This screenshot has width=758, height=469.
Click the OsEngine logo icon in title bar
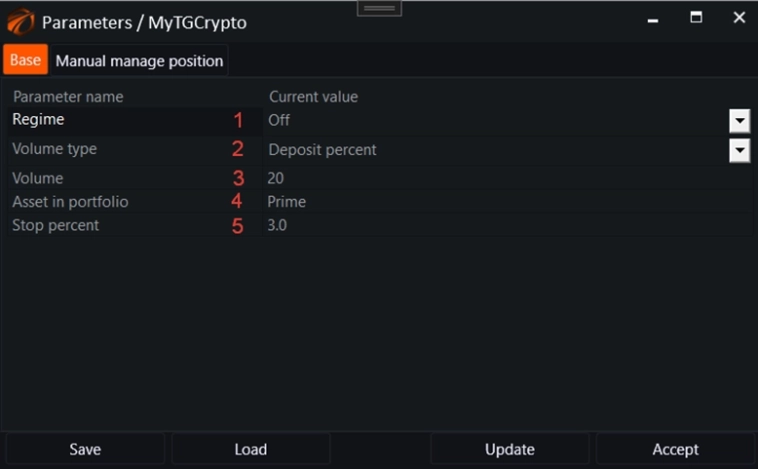(x=20, y=21)
